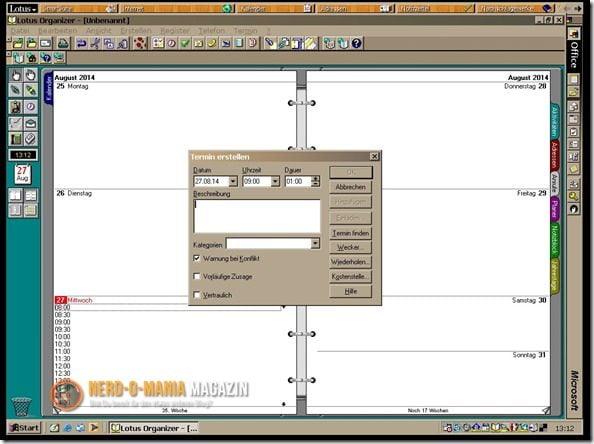This screenshot has width=594, height=444.
Task: Open the Termin menu
Action: point(245,30)
